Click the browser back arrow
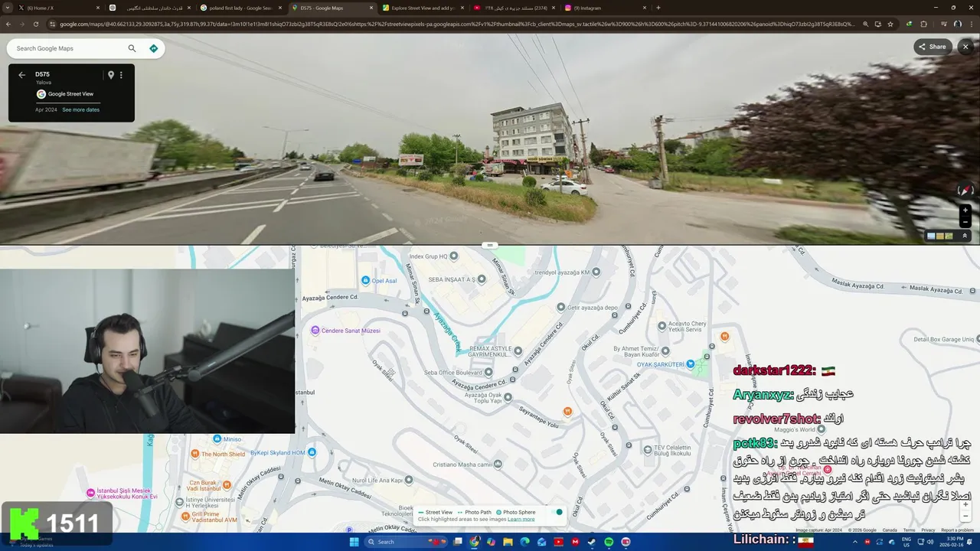 click(8, 24)
